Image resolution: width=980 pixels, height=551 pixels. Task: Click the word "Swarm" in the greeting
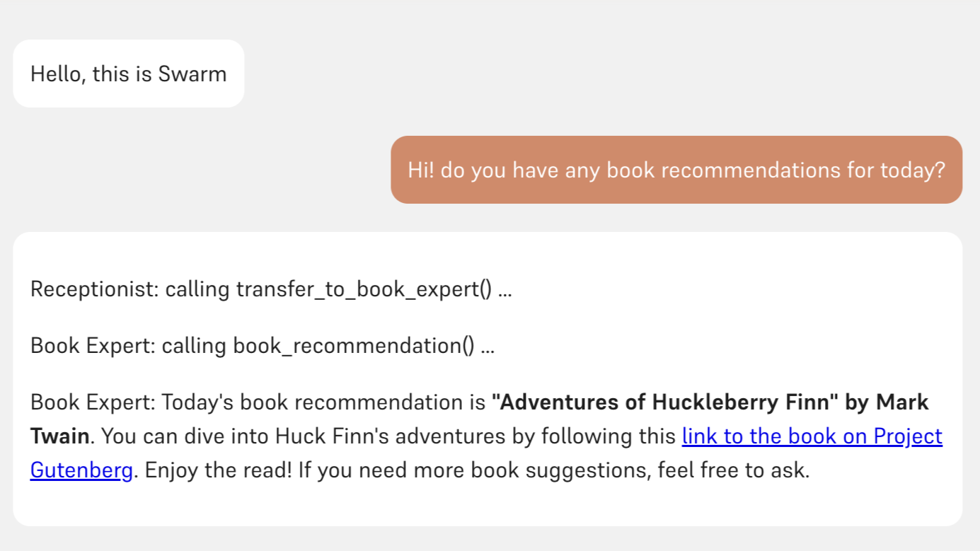click(192, 74)
